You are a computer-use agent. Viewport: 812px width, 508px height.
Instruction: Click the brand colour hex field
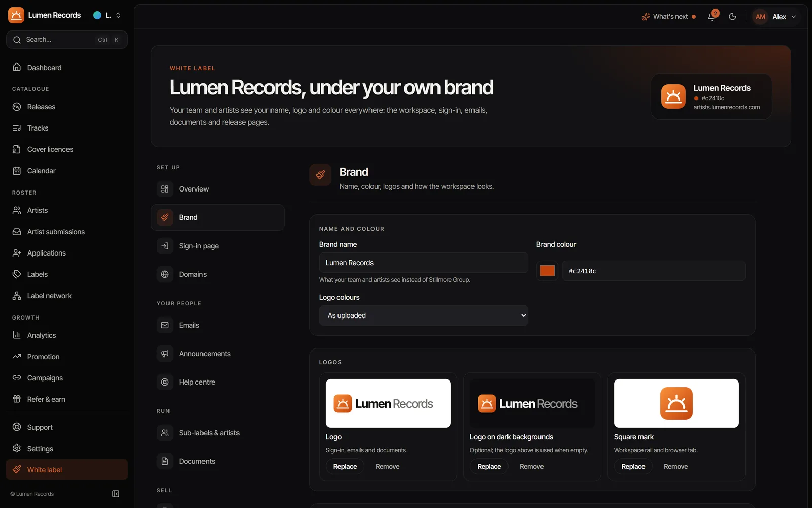654,271
